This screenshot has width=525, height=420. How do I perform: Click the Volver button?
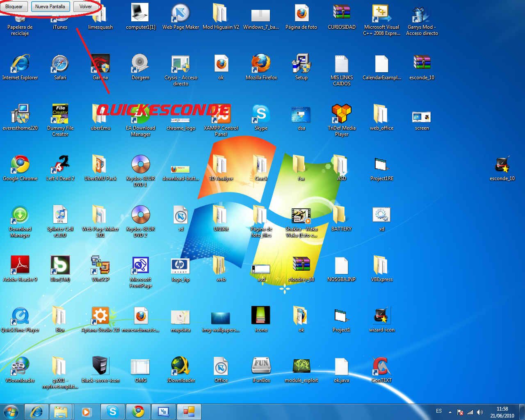[x=86, y=7]
